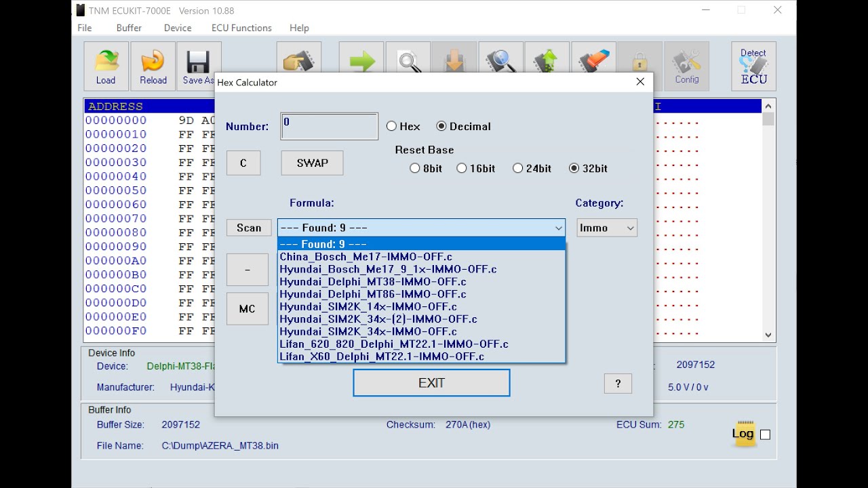Click the Detect ECU icon
The image size is (868, 488).
[x=753, y=66]
